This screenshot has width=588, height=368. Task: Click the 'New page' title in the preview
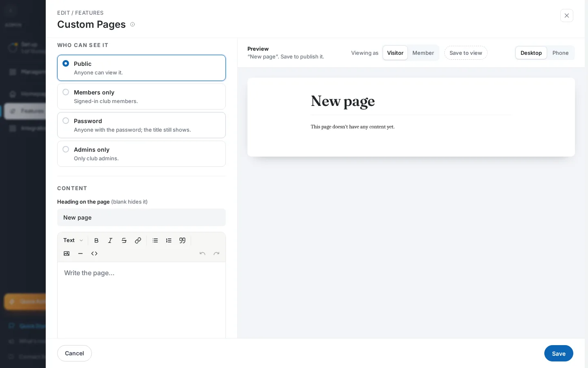coord(343,101)
